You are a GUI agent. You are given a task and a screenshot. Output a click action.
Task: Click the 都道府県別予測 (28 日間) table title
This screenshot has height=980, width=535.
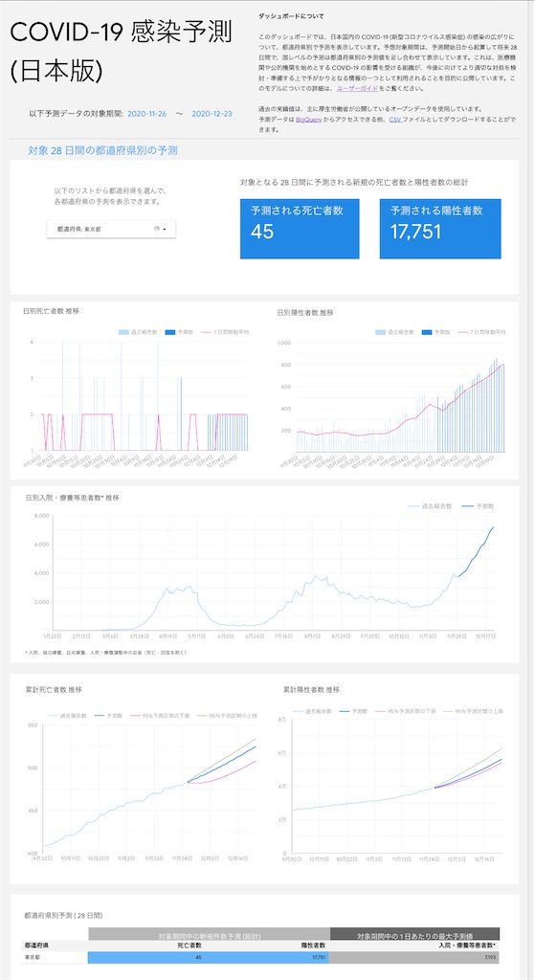pyautogui.click(x=63, y=915)
